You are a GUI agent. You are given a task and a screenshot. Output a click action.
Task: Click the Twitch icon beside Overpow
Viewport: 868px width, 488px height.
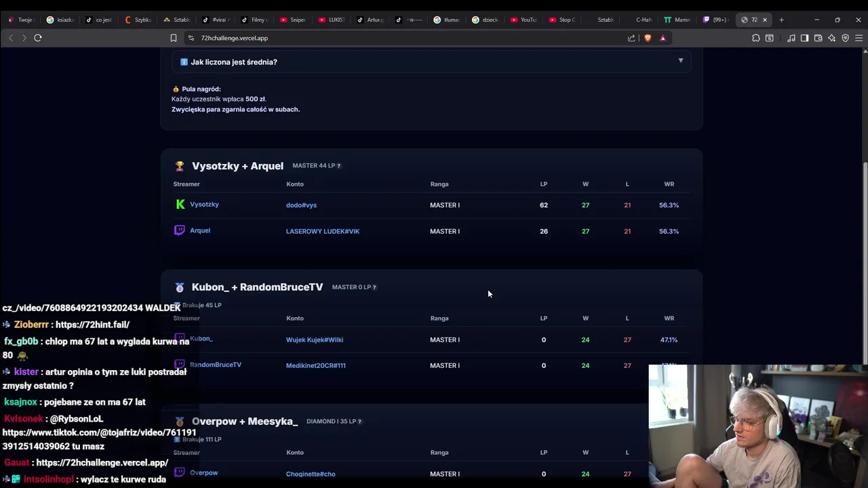click(x=180, y=472)
